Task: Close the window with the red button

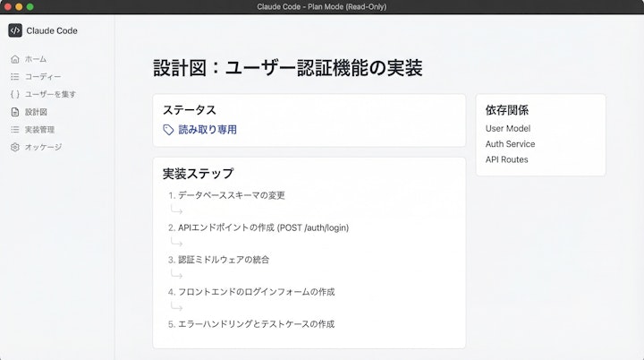Action: [7, 6]
